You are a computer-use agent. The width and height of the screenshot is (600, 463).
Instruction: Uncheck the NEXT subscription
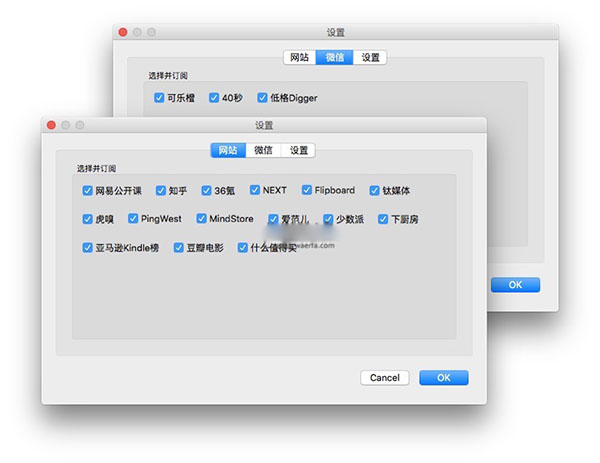[x=255, y=190]
